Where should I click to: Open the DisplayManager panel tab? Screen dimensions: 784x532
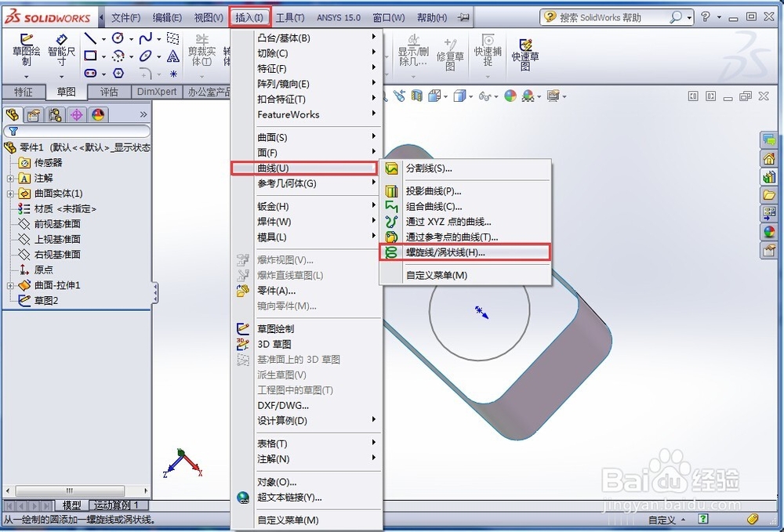click(98, 115)
